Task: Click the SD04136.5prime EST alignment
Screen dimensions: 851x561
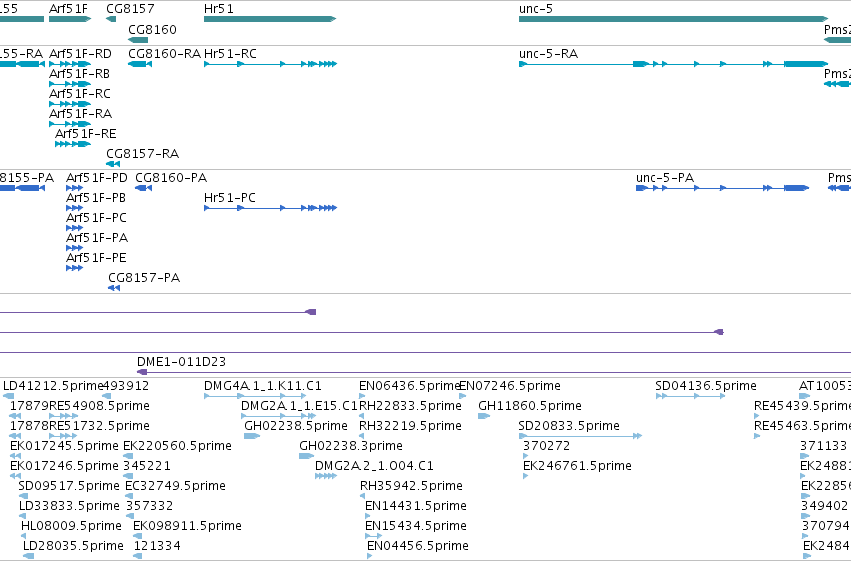Action: tap(690, 396)
